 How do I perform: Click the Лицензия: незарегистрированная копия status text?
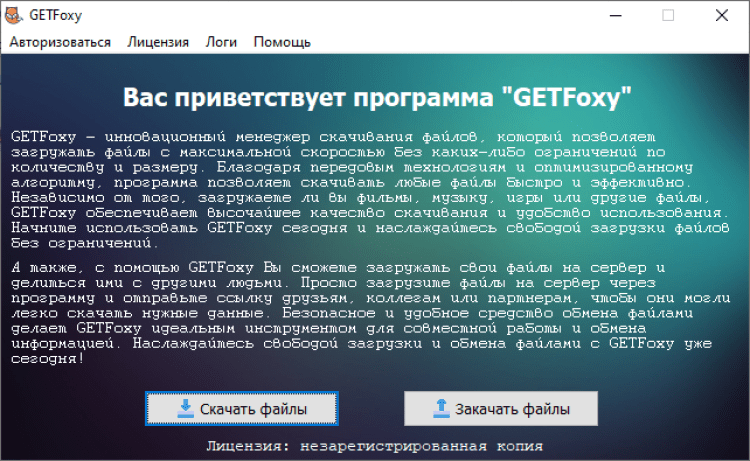375,445
